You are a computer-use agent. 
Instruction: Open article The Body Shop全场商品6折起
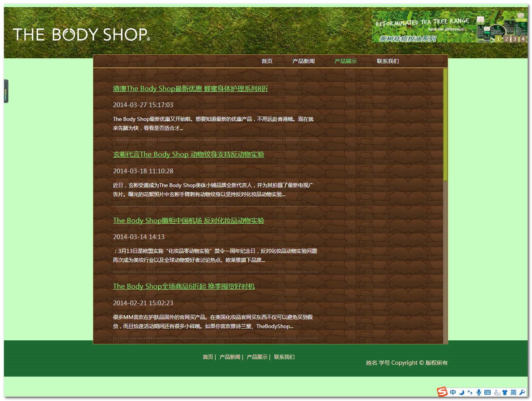(x=184, y=286)
